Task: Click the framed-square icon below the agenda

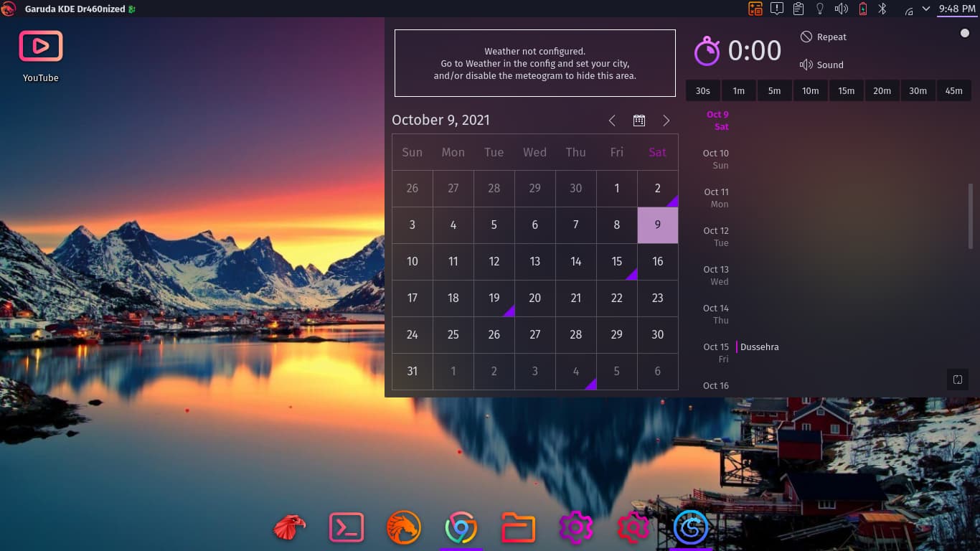Action: pyautogui.click(x=958, y=380)
